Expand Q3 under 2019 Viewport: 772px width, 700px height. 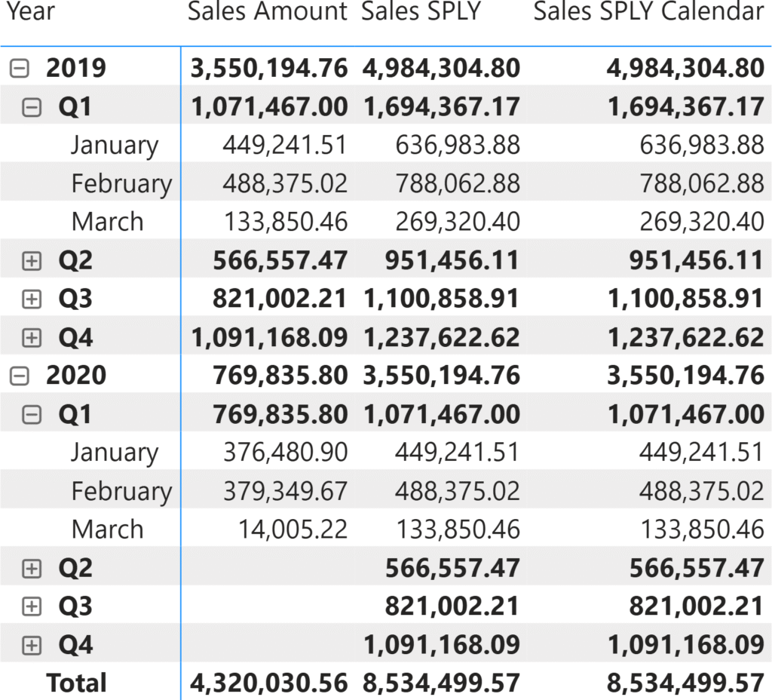32,299
